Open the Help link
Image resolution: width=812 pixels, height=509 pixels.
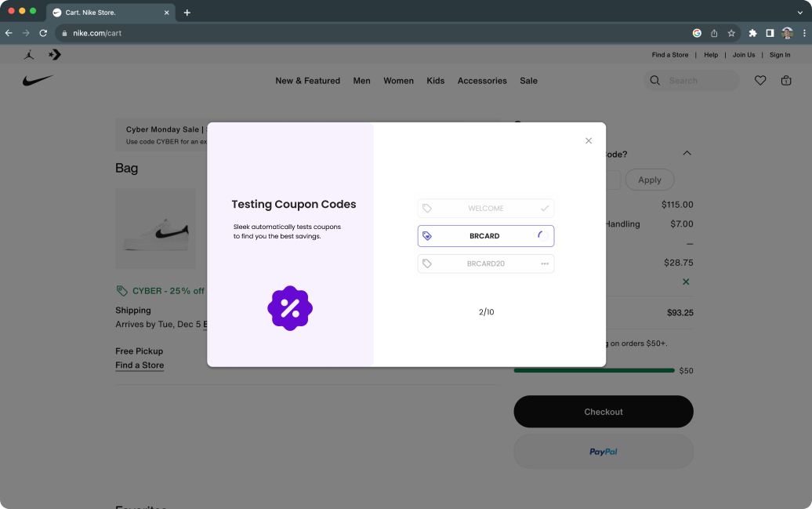pos(710,54)
